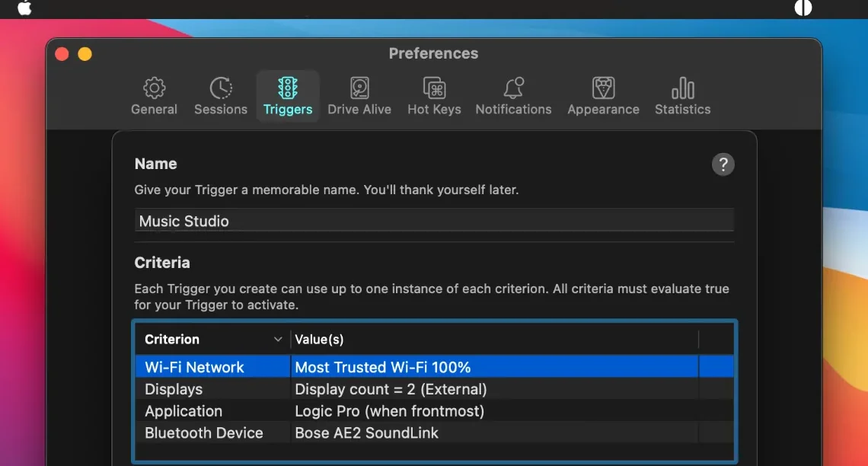Image resolution: width=868 pixels, height=466 pixels.
Task: Open the Notifications bell icon
Action: [513, 88]
